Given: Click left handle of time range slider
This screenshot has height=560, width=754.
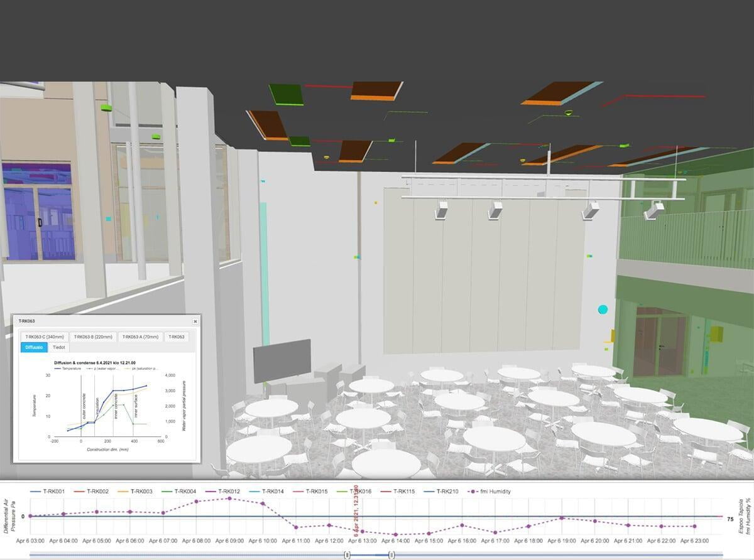Looking at the screenshot, I should (x=346, y=554).
